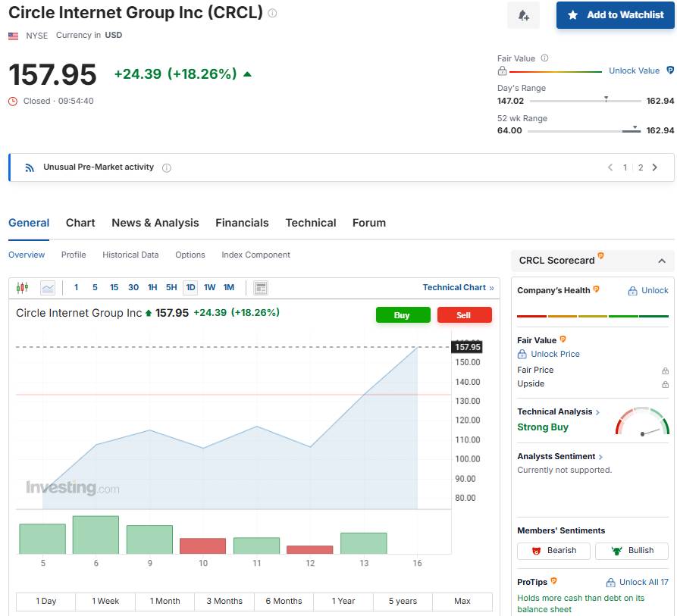
Task: Select the 1 Day chart range
Action: coord(45,602)
